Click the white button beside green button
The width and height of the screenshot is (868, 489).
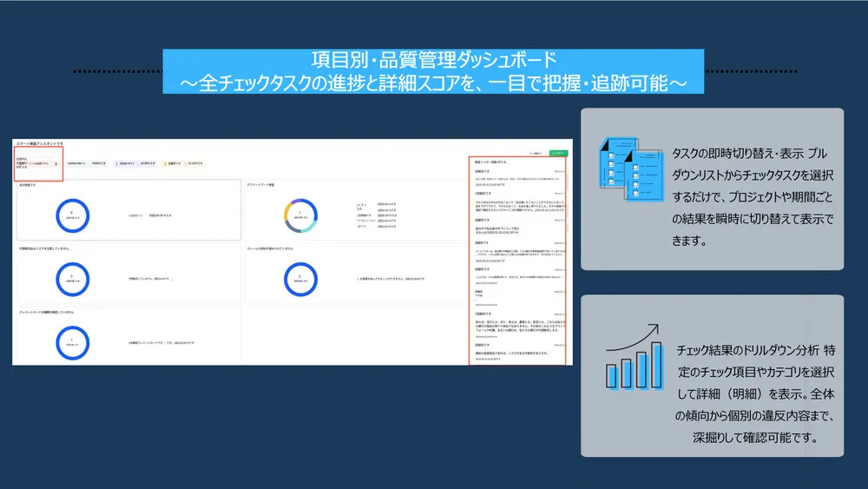click(x=536, y=153)
